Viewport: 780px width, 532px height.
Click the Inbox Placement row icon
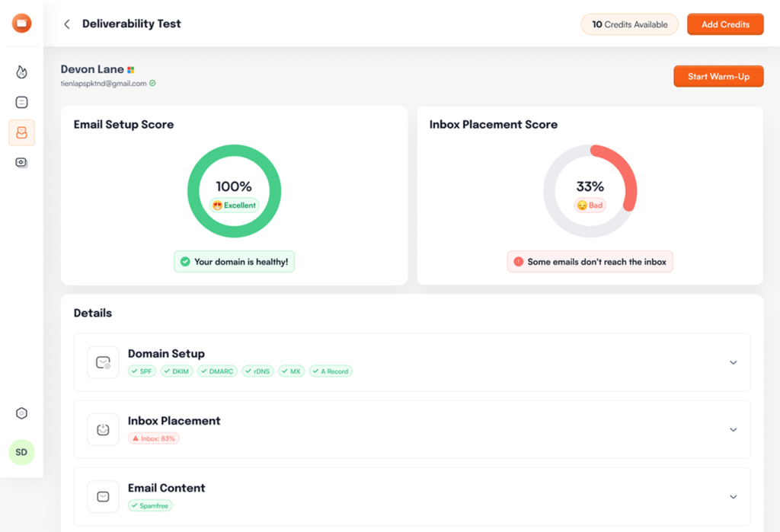click(x=103, y=429)
